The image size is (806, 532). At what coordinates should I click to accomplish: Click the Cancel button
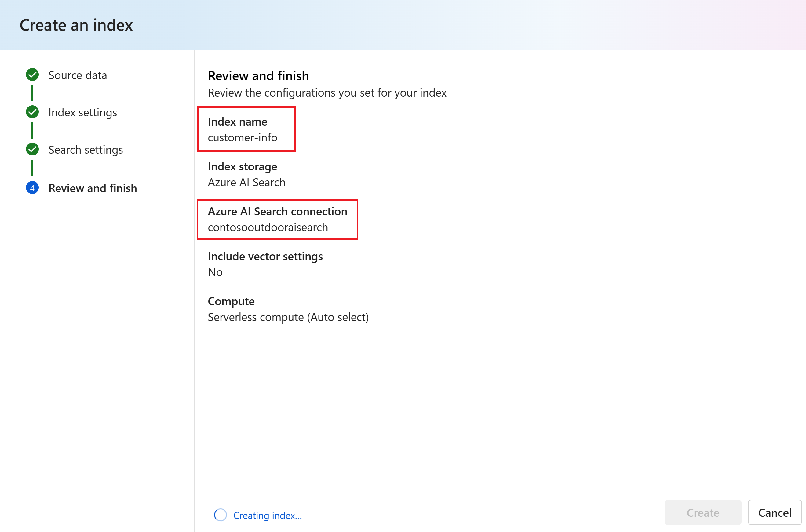click(775, 512)
